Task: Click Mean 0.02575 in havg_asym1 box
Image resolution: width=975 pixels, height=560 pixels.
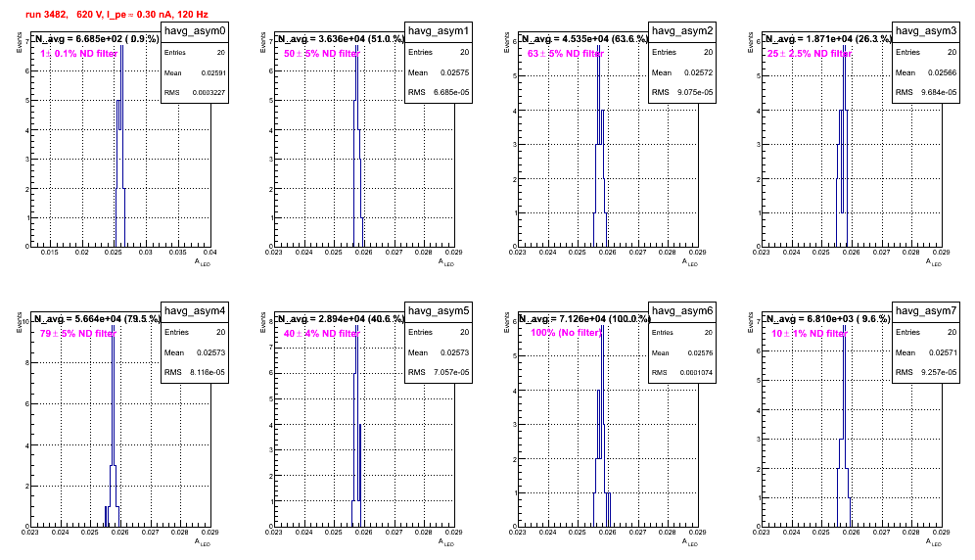Action: pyautogui.click(x=439, y=72)
